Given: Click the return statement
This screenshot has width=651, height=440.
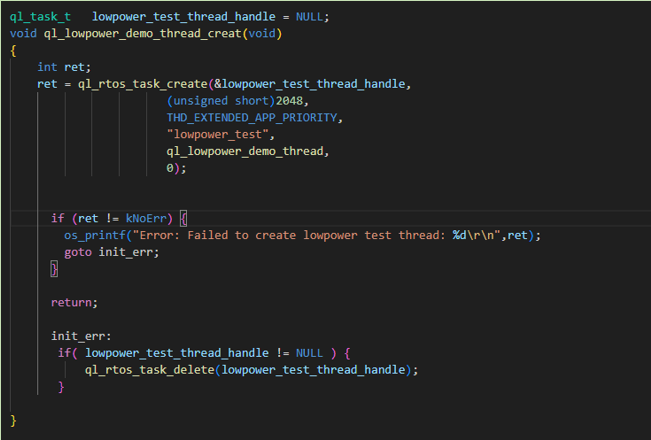Looking at the screenshot, I should (74, 301).
